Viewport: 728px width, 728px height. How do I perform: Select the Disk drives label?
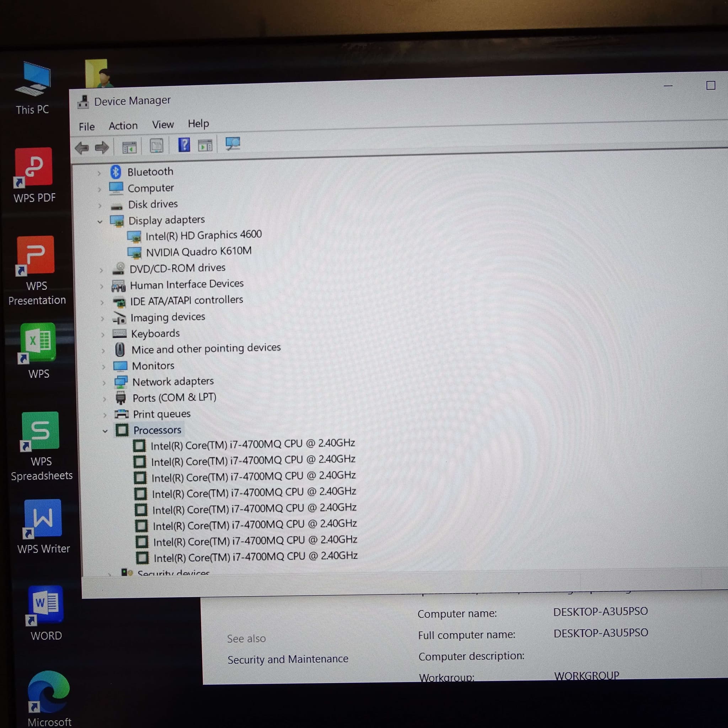pos(152,204)
